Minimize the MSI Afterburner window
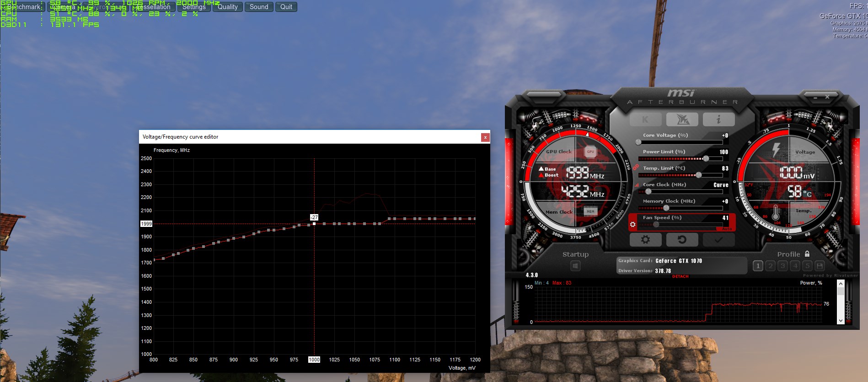Viewport: 868px width, 382px height. pos(815,97)
